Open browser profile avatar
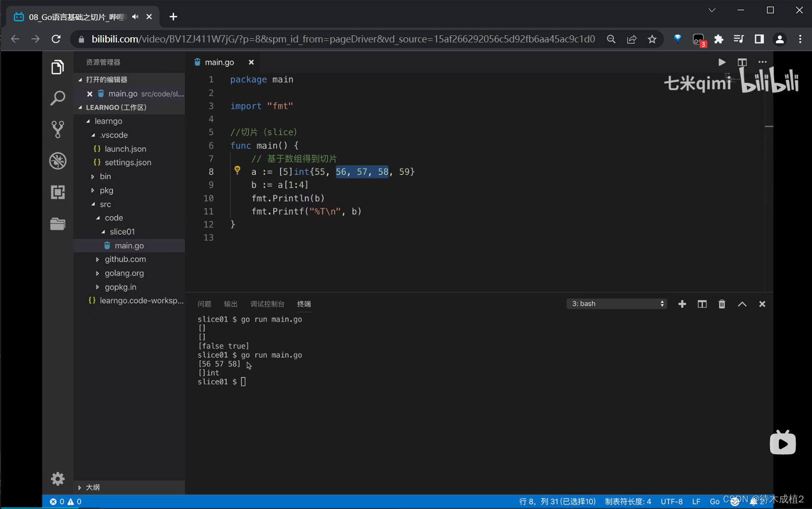Viewport: 812px width, 509px height. tap(779, 39)
